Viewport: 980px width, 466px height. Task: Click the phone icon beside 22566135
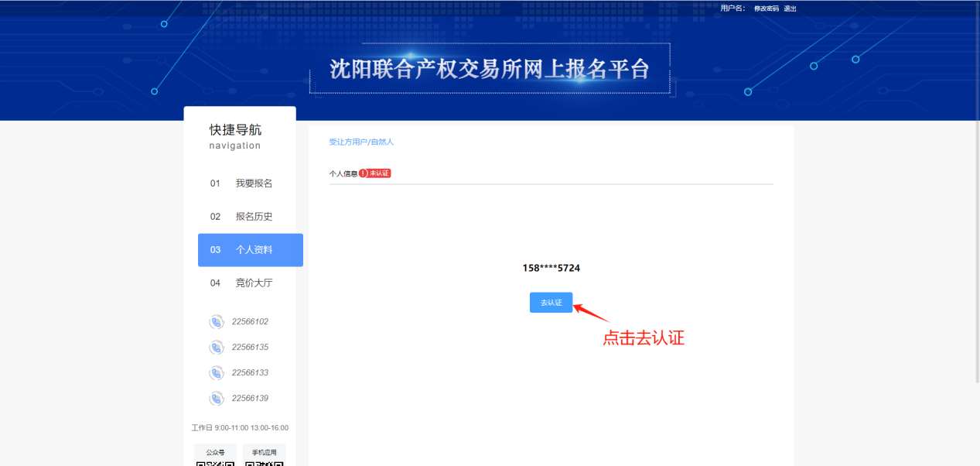pyautogui.click(x=217, y=348)
